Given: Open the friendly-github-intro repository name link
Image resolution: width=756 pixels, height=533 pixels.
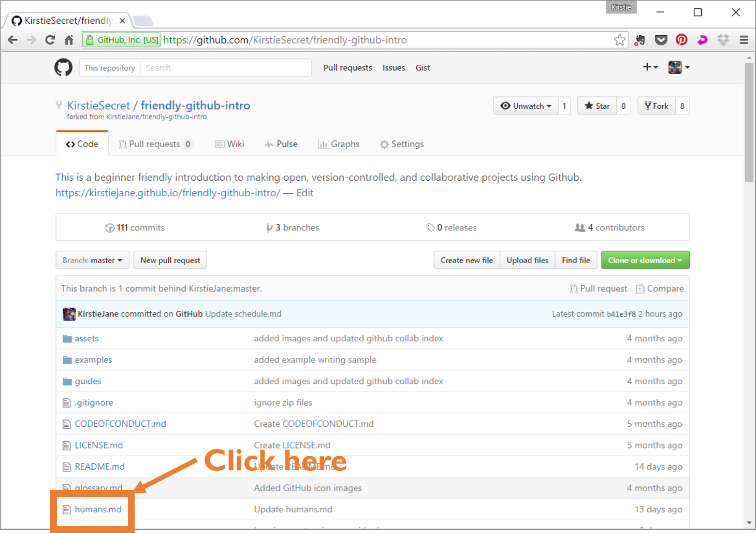Looking at the screenshot, I should [x=195, y=105].
